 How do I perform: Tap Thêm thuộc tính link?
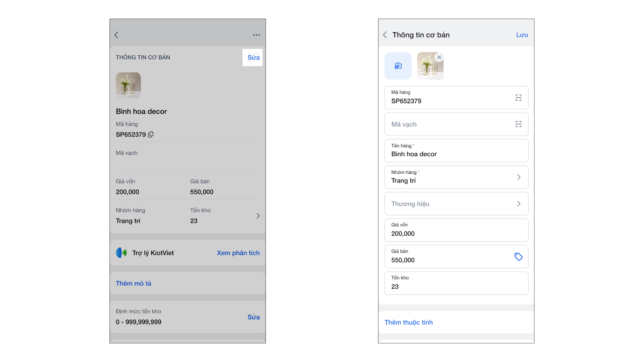pos(408,322)
